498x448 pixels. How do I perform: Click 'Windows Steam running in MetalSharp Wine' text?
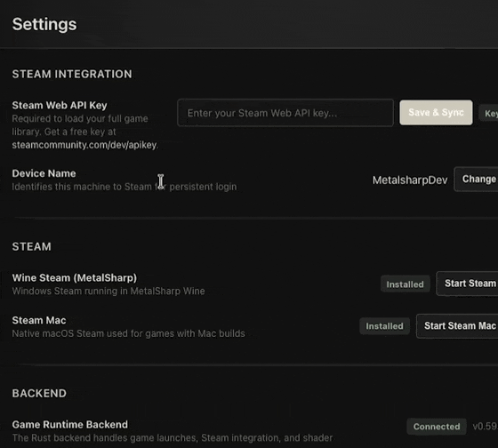108,292
